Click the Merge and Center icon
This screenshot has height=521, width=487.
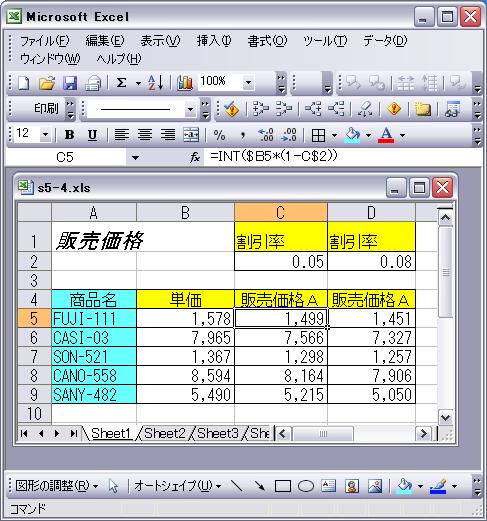click(x=191, y=135)
